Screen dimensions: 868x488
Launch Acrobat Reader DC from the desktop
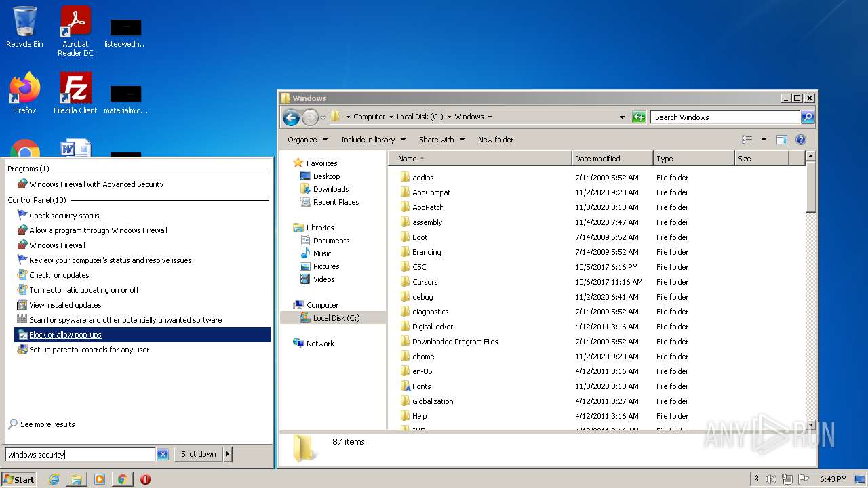pyautogui.click(x=75, y=31)
